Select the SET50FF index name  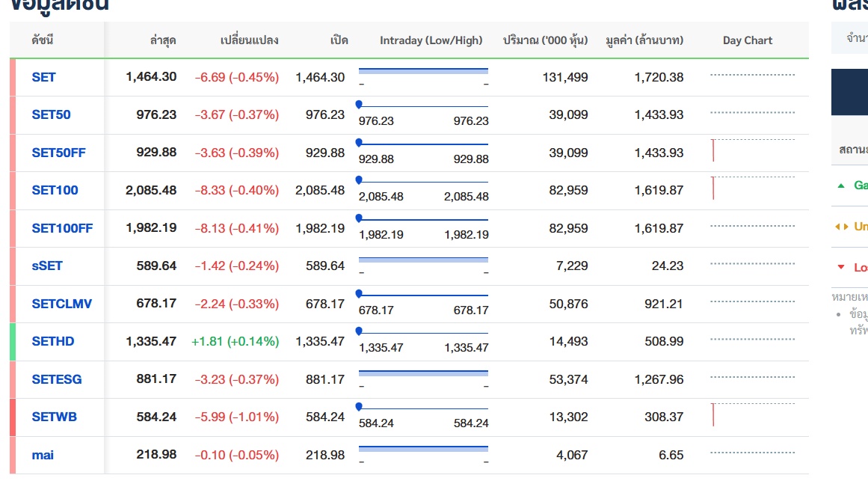(x=58, y=153)
